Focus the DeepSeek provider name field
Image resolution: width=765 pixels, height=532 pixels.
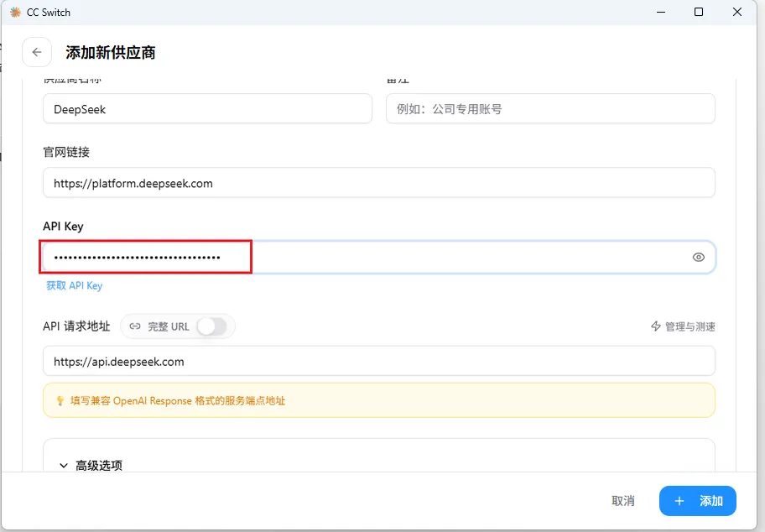point(207,109)
